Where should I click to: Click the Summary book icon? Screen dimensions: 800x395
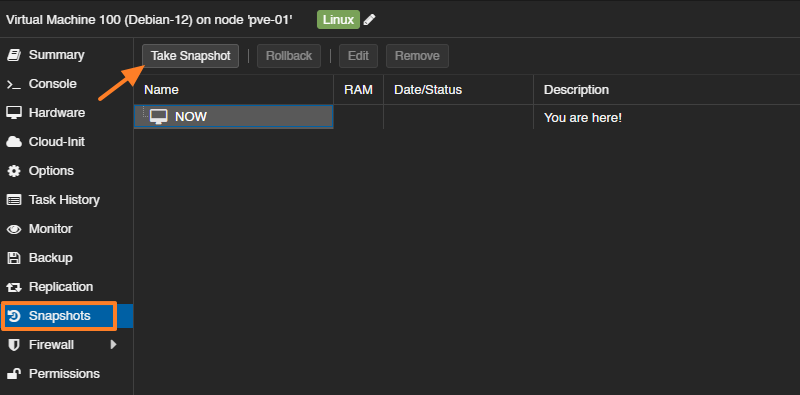click(x=14, y=55)
